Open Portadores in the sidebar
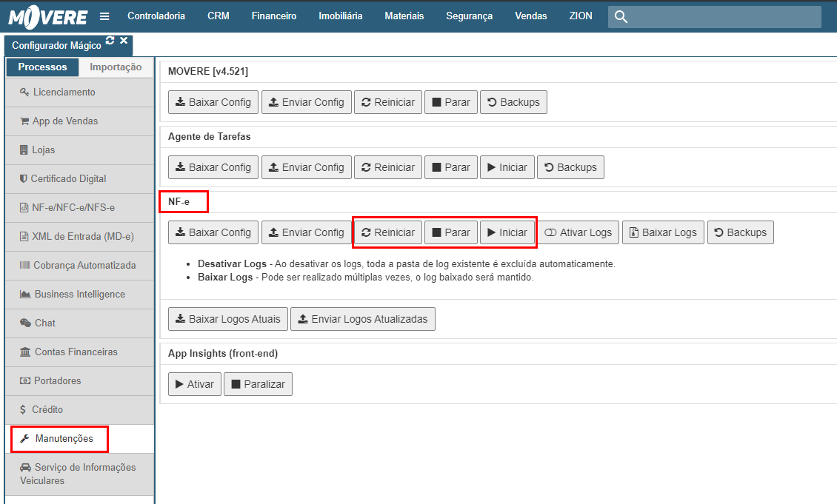Image resolution: width=837 pixels, height=504 pixels. coord(79,380)
